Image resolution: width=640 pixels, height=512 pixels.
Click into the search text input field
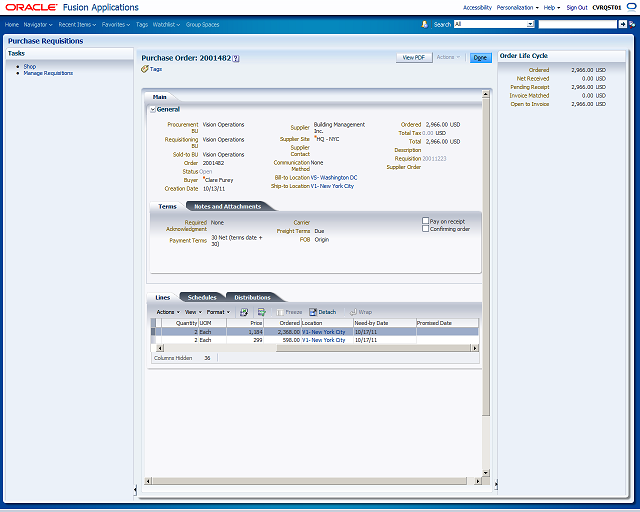(x=578, y=24)
